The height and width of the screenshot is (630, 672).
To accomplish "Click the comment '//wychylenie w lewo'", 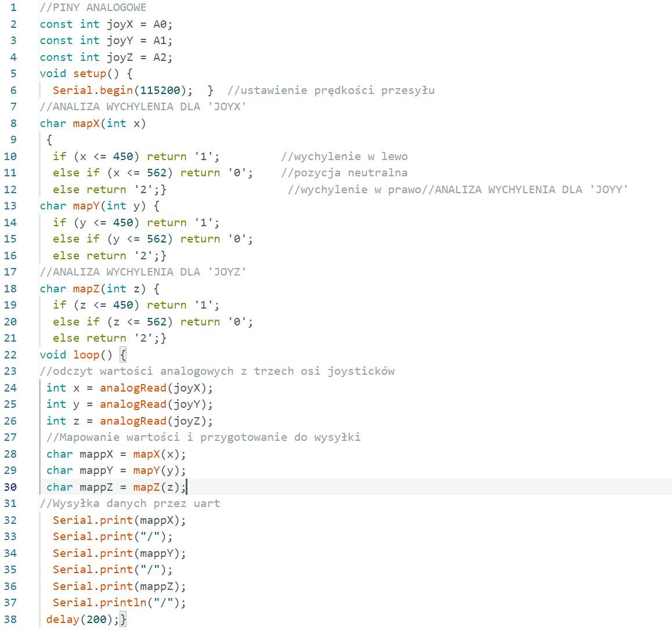I will (345, 156).
